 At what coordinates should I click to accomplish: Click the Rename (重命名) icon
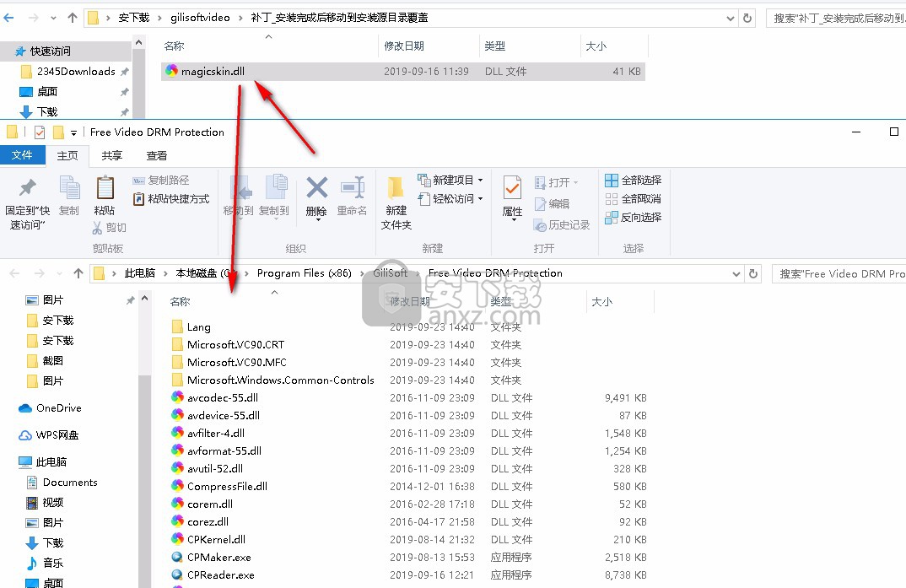353,188
